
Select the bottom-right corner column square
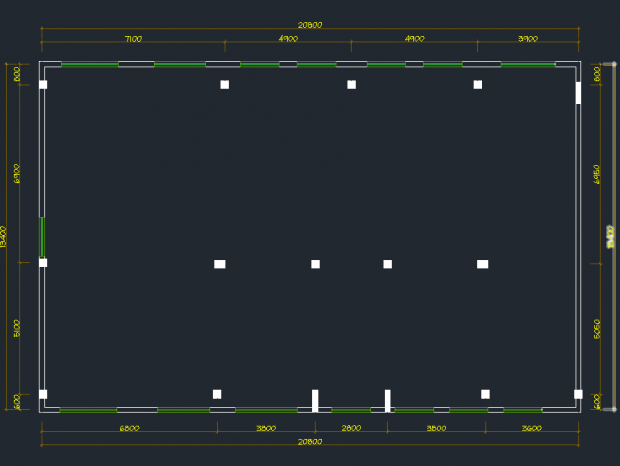[578, 394]
